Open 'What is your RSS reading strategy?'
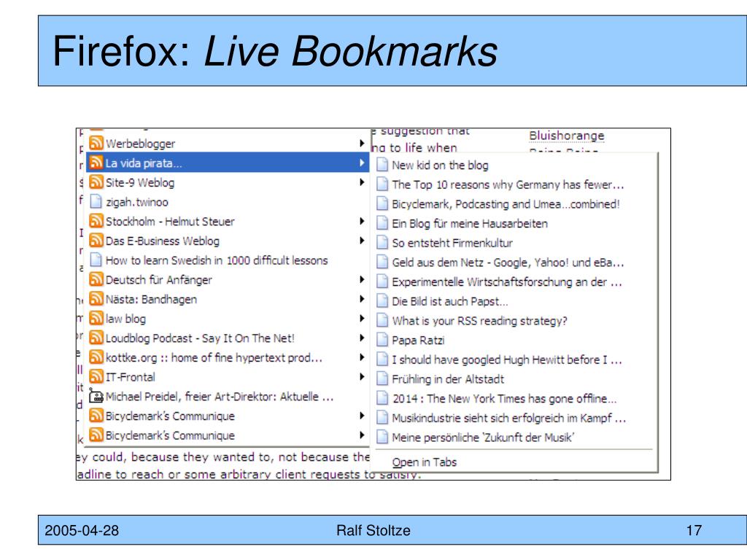The image size is (747, 560). (x=479, y=321)
